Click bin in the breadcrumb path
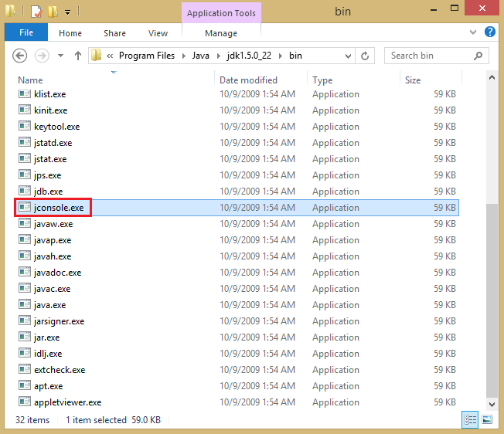The height and width of the screenshot is (434, 504). pyautogui.click(x=295, y=56)
